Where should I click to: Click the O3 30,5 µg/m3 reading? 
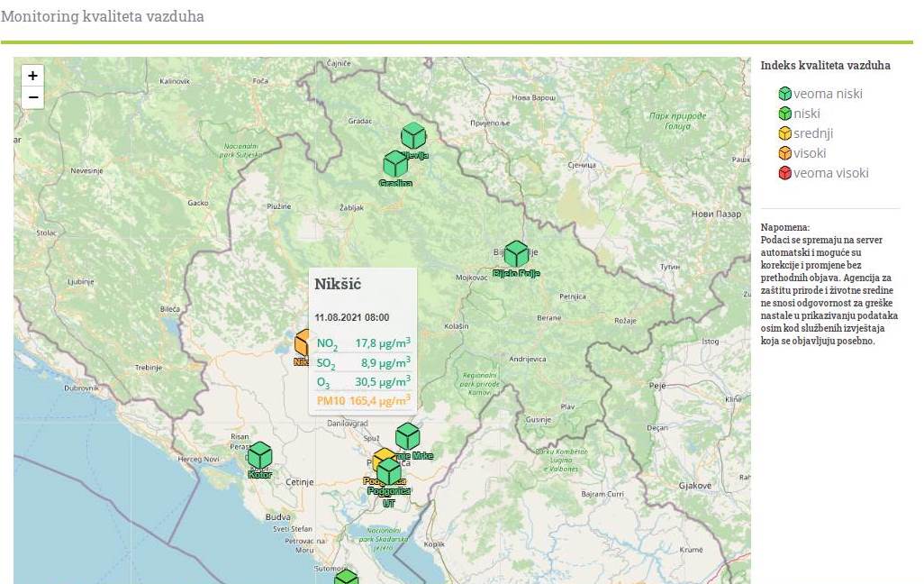coord(363,382)
